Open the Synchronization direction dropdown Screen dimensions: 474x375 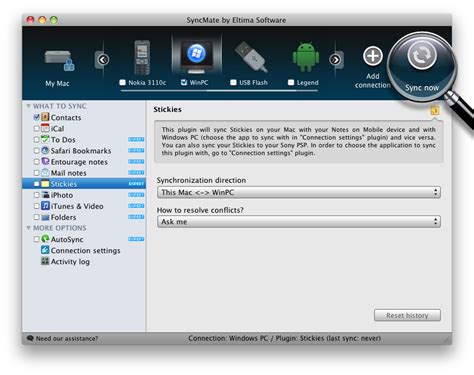point(299,192)
